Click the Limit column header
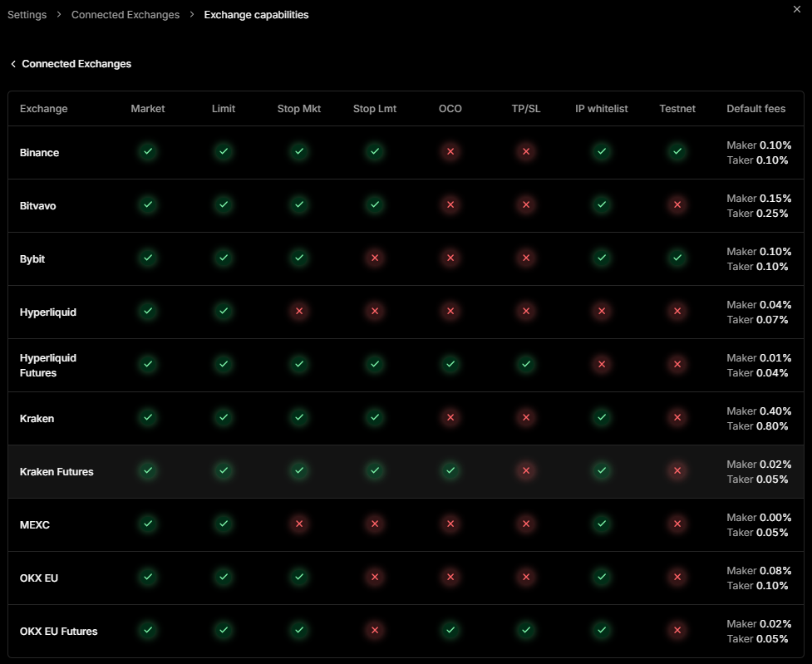This screenshot has height=664, width=812. pos(224,109)
